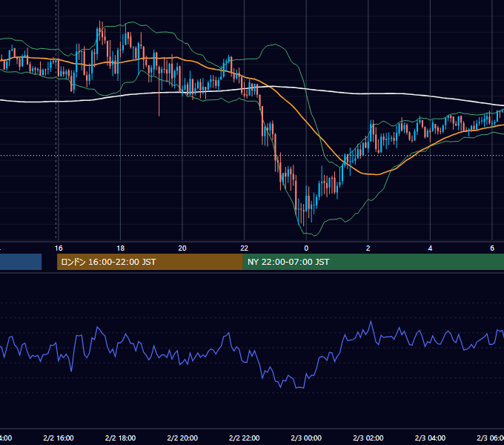Click the 2/2 20:00 label on the bottom axis

[182, 438]
